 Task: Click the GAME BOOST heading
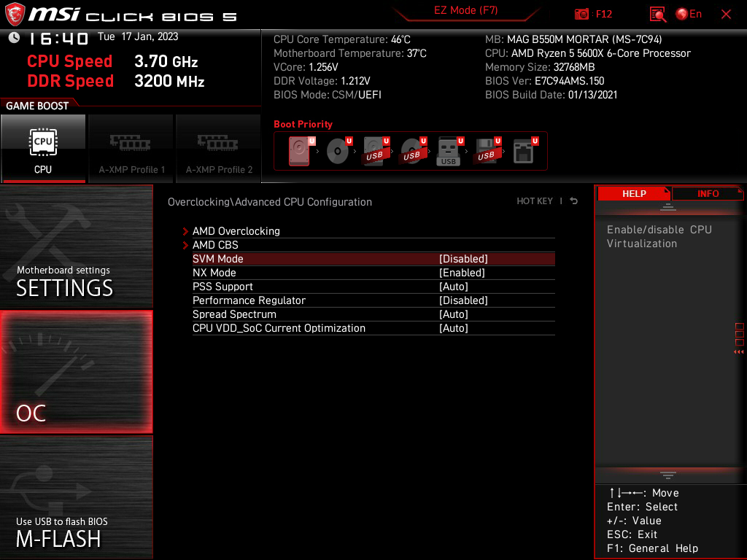pos(37,106)
